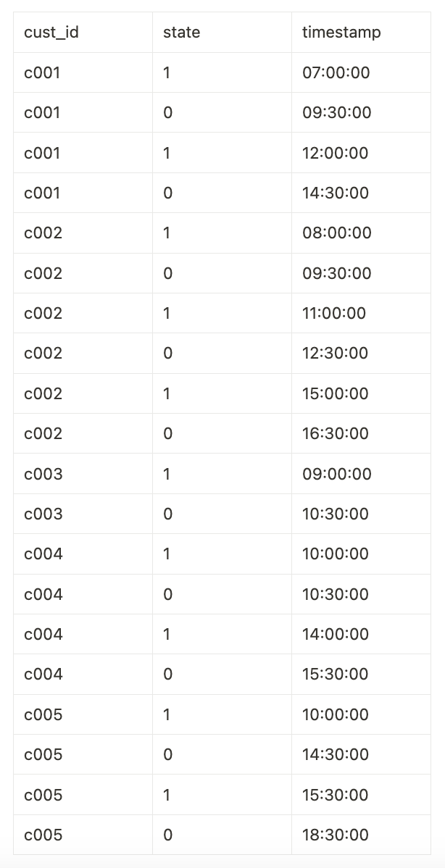The image size is (445, 868).
Task: Click the state value in the 16:30:00 row
Action: [x=168, y=433]
